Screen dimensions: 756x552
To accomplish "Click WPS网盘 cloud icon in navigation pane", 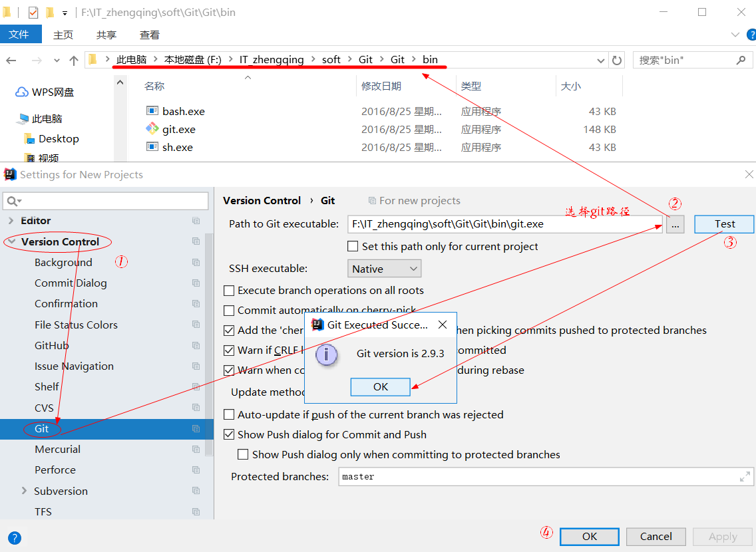I will [22, 92].
